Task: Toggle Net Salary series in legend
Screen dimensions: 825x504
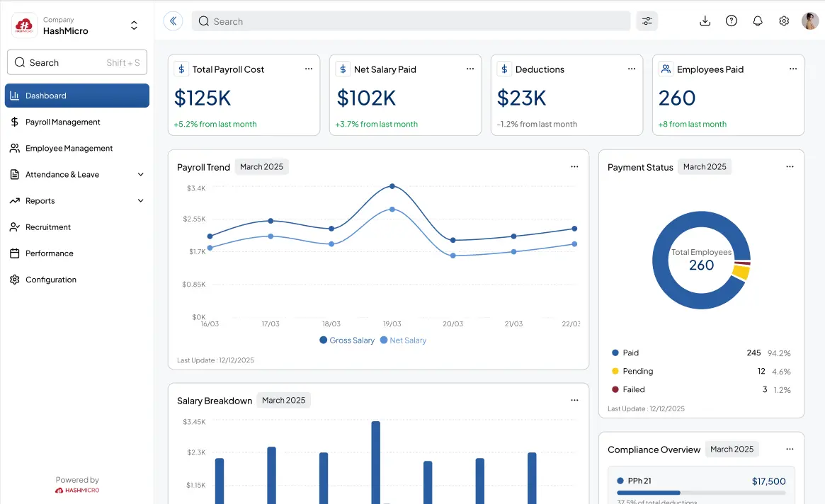Action: click(403, 340)
